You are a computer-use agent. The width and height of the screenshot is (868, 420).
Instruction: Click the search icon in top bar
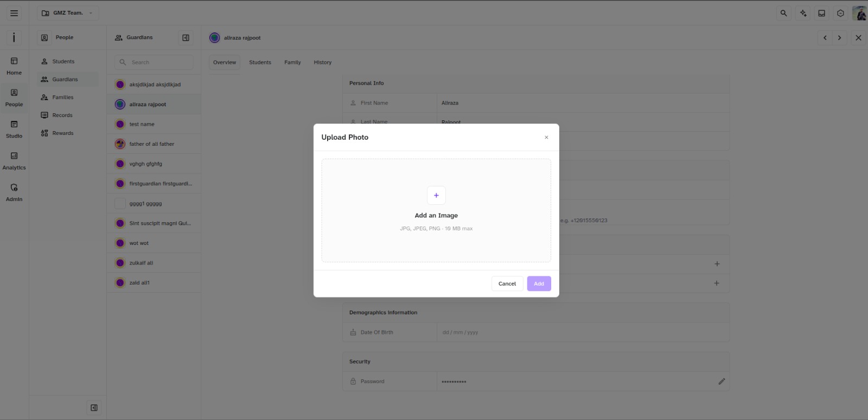(783, 13)
